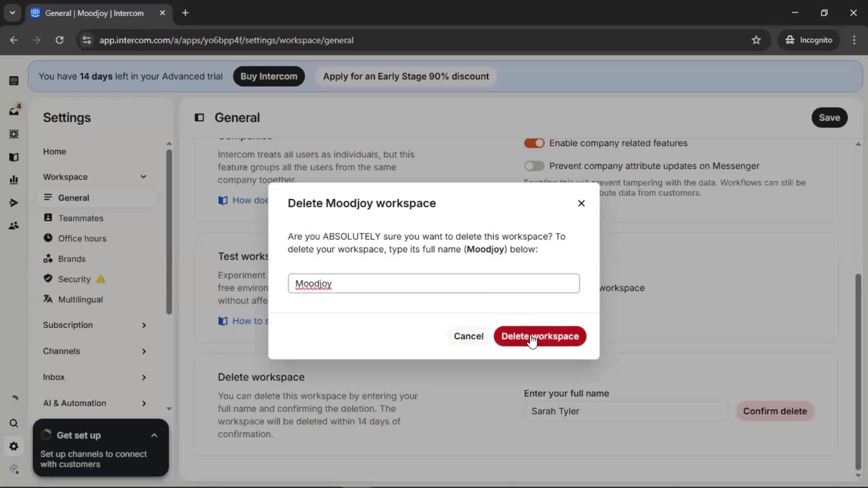This screenshot has height=488, width=868.
Task: Toggle the sidebar panel icon beside General
Action: [199, 118]
